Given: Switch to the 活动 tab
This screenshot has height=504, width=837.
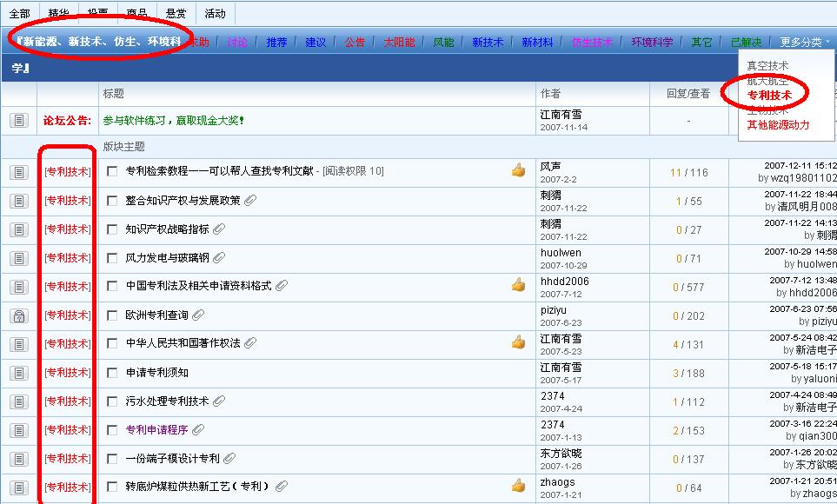Looking at the screenshot, I should tap(216, 13).
